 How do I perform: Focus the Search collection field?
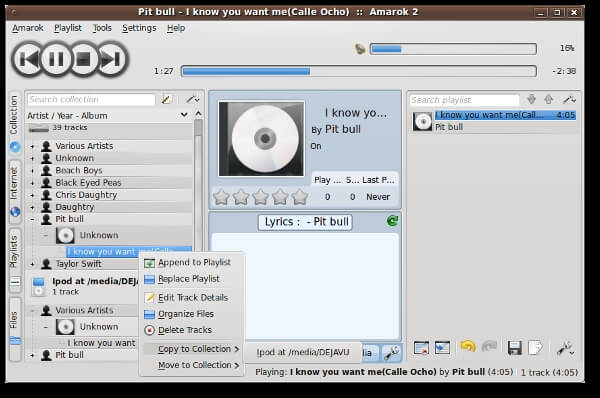91,100
